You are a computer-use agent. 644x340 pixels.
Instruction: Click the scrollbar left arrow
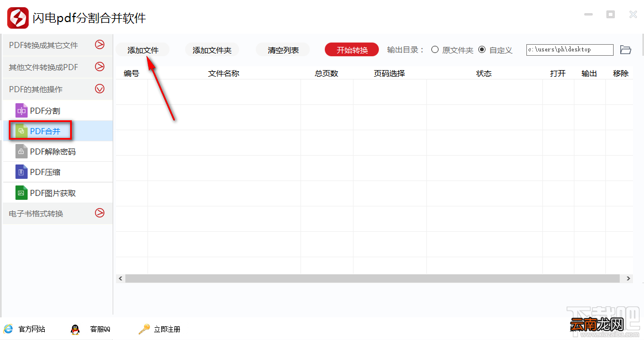120,278
